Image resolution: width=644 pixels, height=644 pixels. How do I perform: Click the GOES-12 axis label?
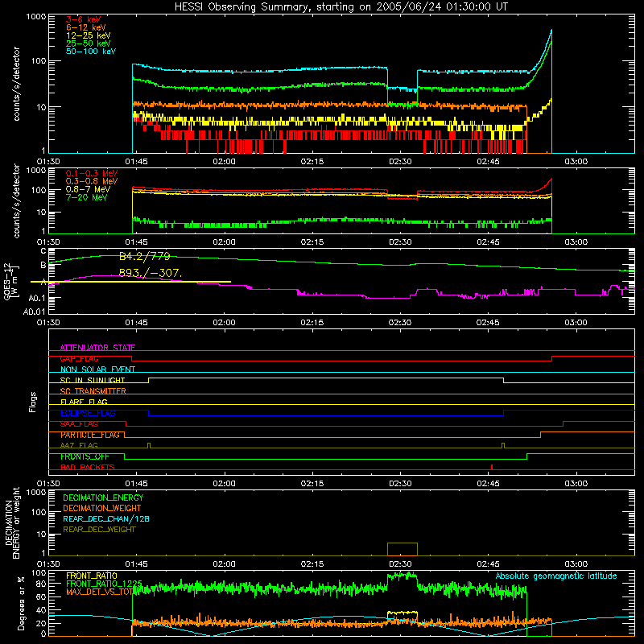[10, 281]
